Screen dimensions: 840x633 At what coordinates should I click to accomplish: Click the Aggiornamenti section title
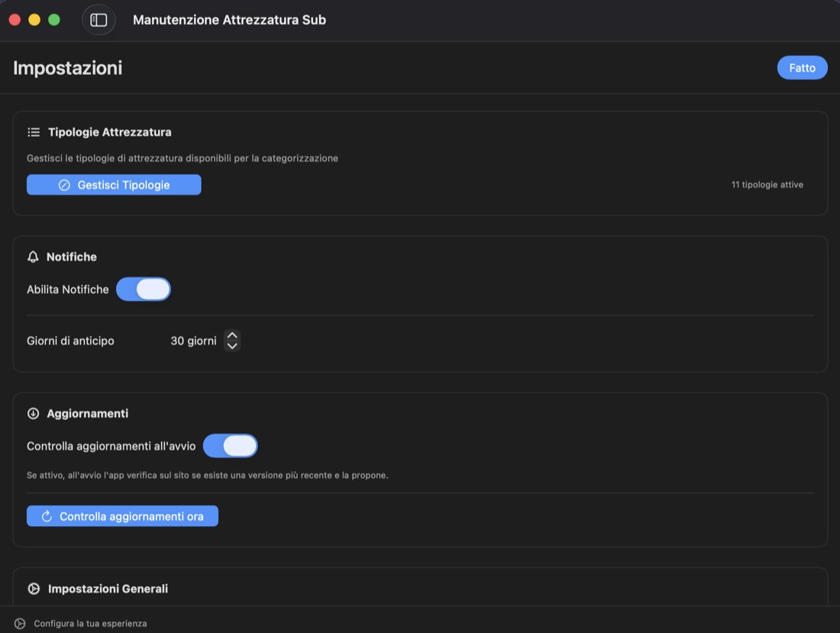point(87,413)
